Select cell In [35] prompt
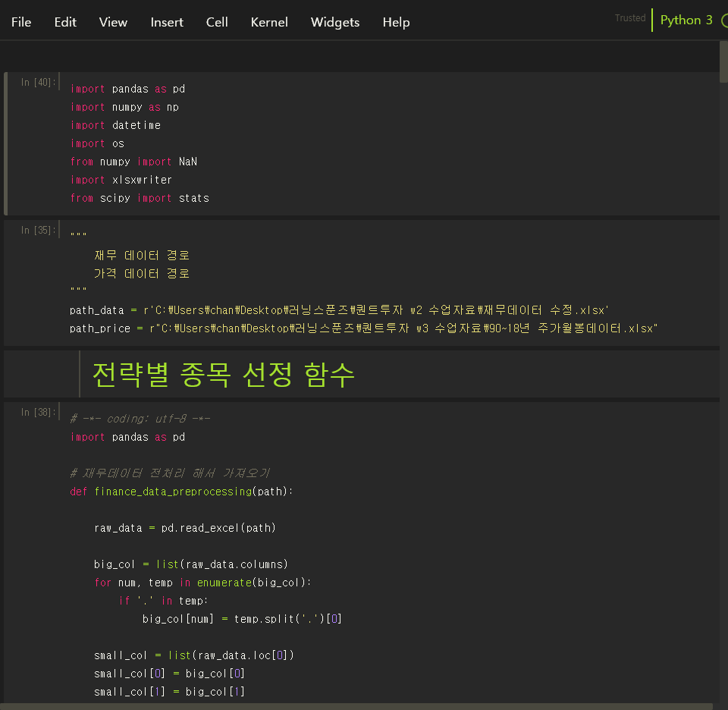 pyautogui.click(x=38, y=230)
